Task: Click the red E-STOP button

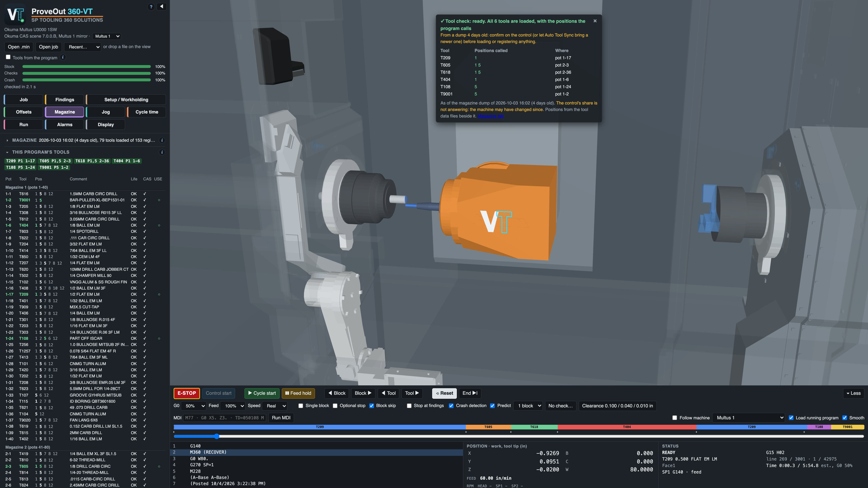Action: (187, 393)
